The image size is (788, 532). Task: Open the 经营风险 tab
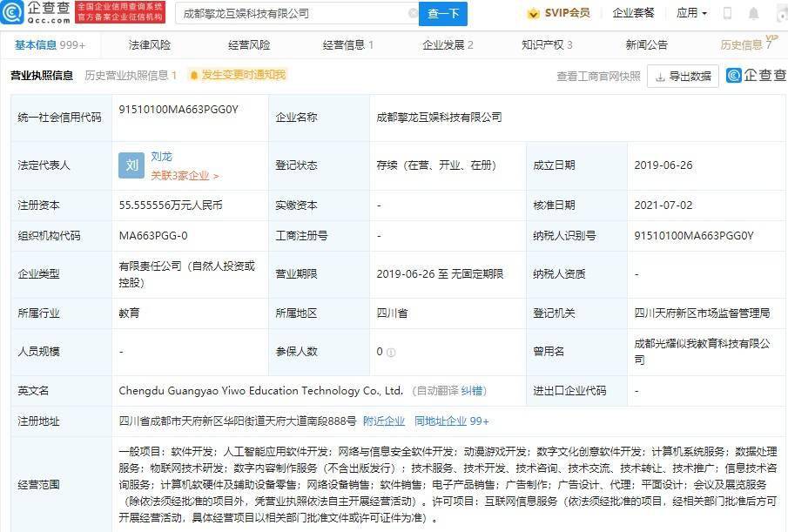click(x=249, y=45)
